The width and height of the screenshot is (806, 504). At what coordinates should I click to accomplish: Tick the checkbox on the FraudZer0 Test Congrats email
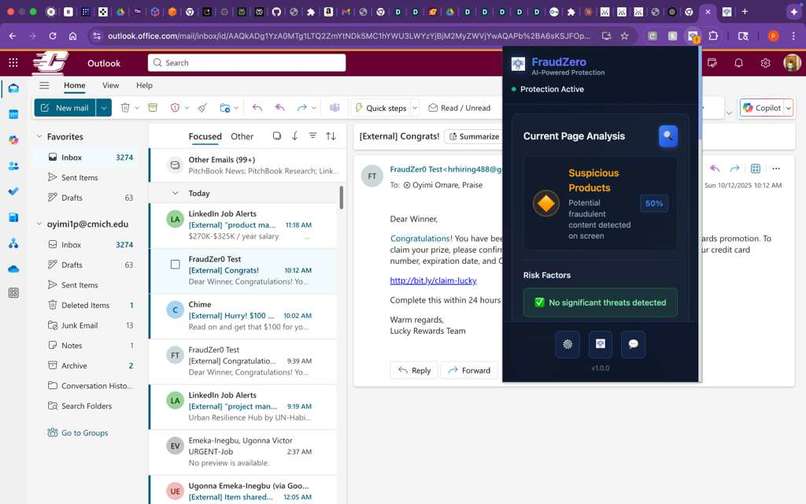(175, 264)
